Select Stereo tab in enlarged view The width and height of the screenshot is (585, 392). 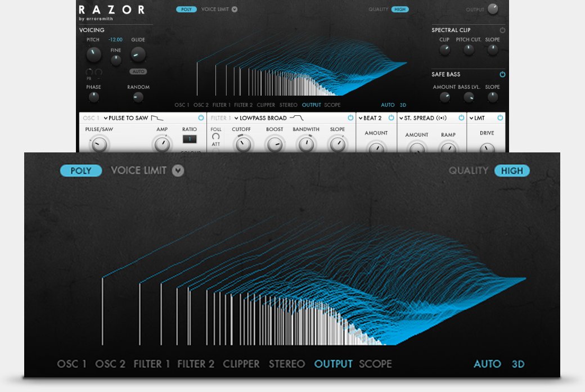coord(287,364)
